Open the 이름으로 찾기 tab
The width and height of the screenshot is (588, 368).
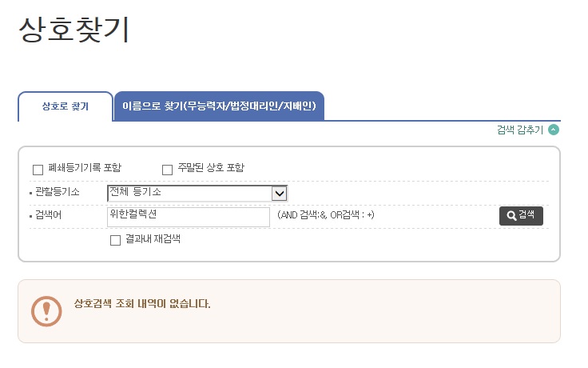pyautogui.click(x=219, y=106)
